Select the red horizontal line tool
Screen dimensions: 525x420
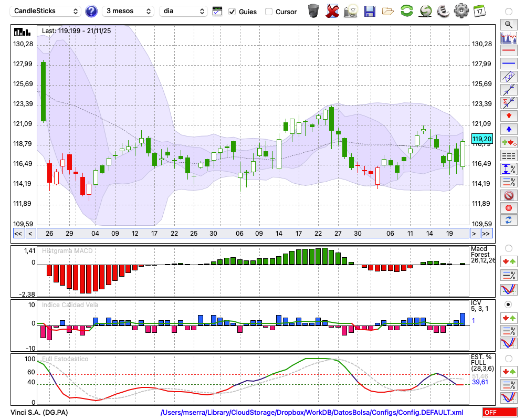tap(509, 50)
